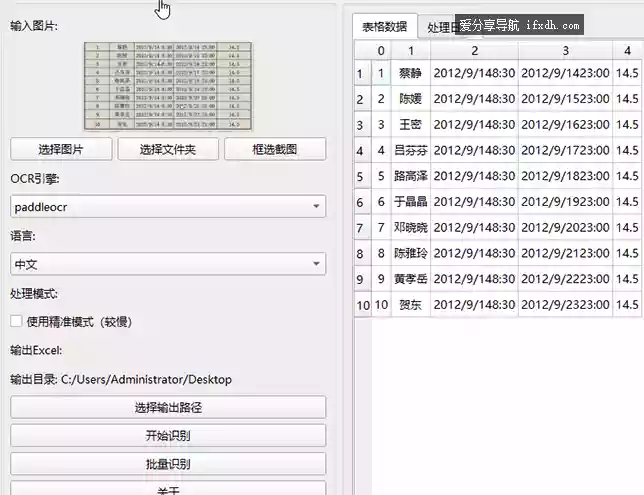Select column header 2 in table
644x495 pixels.
click(x=474, y=50)
